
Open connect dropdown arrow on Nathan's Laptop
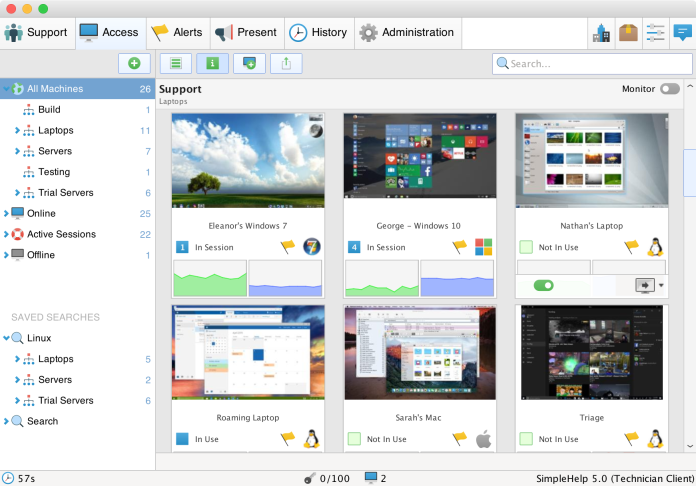(661, 285)
